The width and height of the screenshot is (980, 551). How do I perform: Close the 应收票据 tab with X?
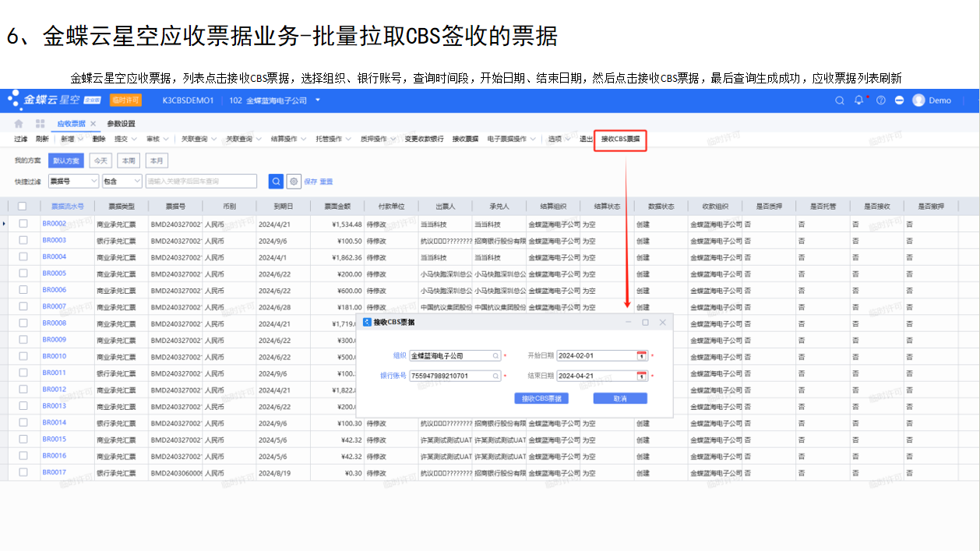tap(93, 124)
